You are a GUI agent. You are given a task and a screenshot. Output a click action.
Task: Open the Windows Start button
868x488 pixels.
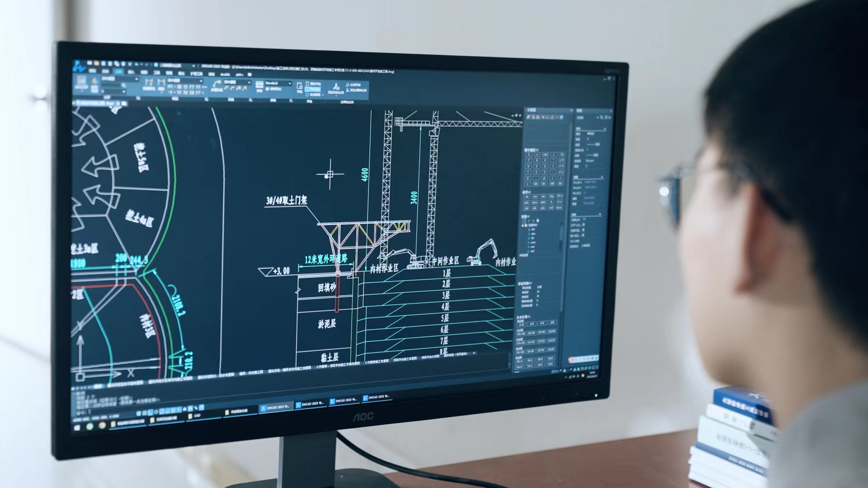[77, 427]
